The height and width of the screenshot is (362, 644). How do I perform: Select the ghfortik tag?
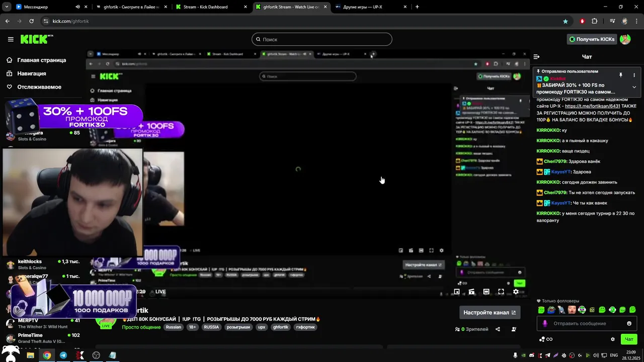[x=281, y=327]
